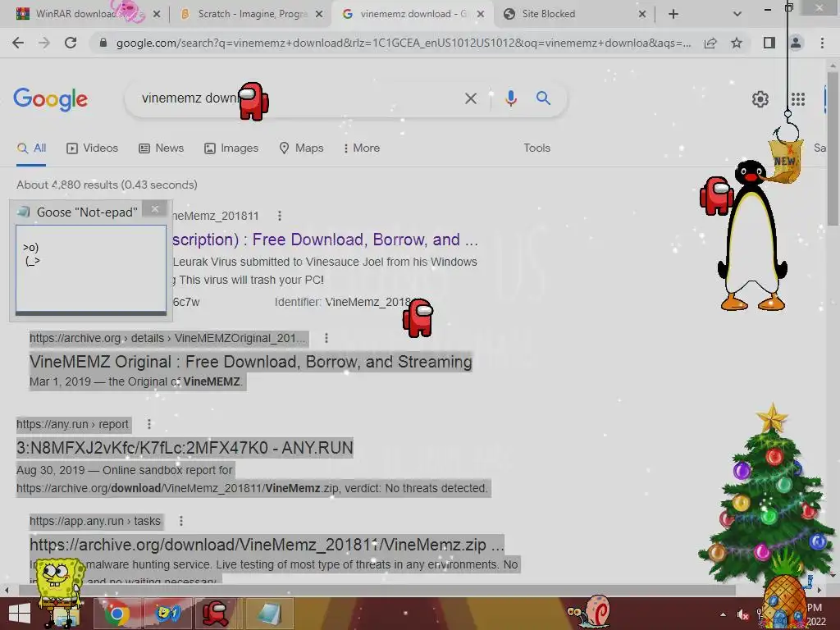Open the Windows Start menu
Screen dimensions: 840x630
tap(20, 614)
